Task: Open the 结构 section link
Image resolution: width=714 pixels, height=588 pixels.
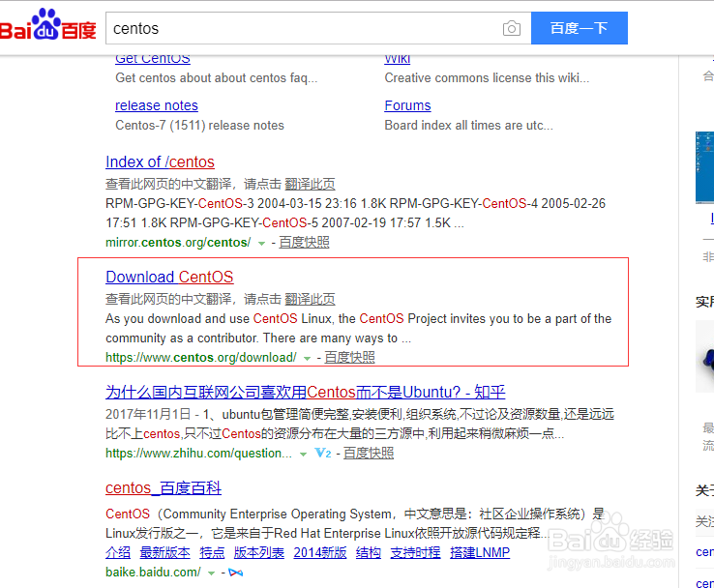Action: tap(369, 552)
